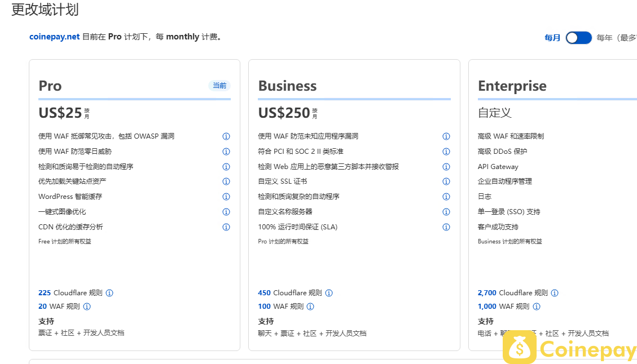Click 20 WAF 规则 text
637x364 pixels.
tap(59, 307)
